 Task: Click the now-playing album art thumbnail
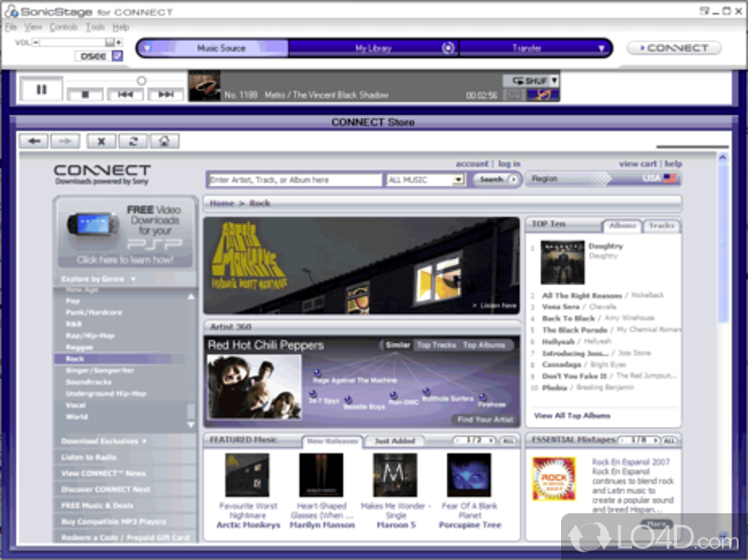coord(205,86)
